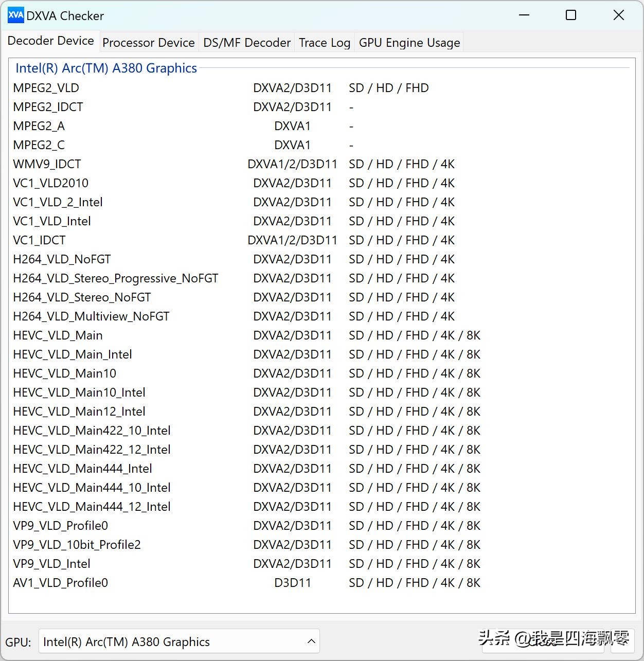
Task: Open the DS/MF Decoder tab
Action: (x=247, y=43)
